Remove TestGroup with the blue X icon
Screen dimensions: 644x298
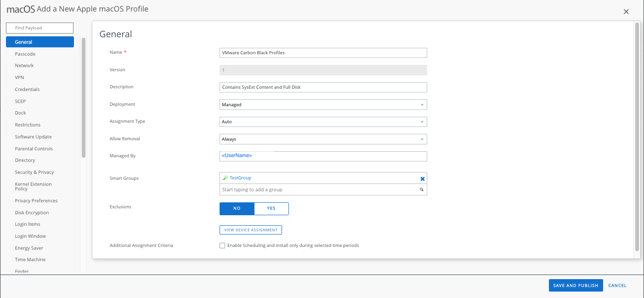pos(423,178)
